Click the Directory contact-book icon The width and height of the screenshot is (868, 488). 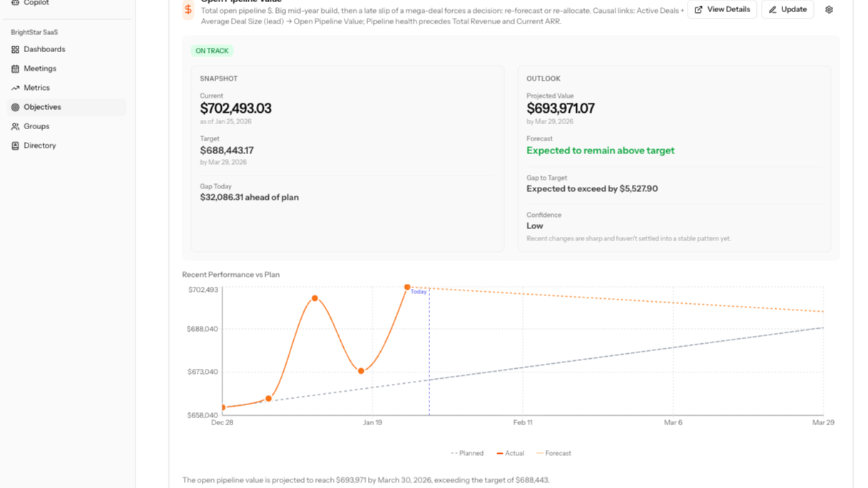16,146
